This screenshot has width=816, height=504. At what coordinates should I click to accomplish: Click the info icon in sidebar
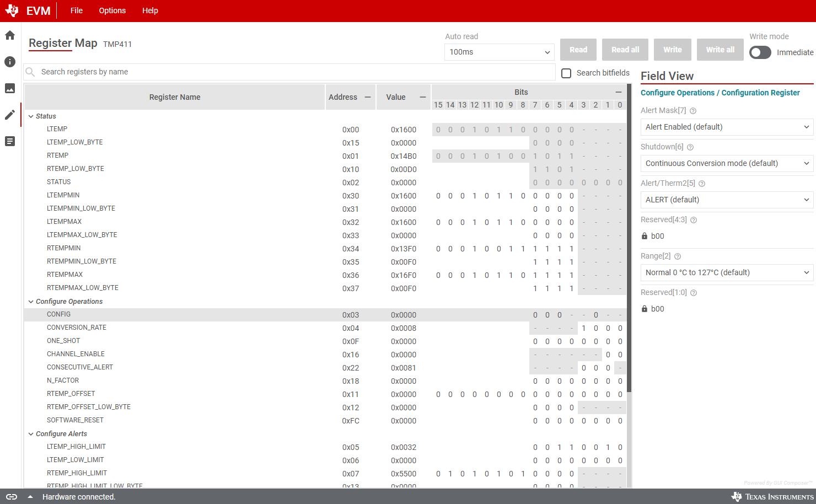pyautogui.click(x=10, y=62)
